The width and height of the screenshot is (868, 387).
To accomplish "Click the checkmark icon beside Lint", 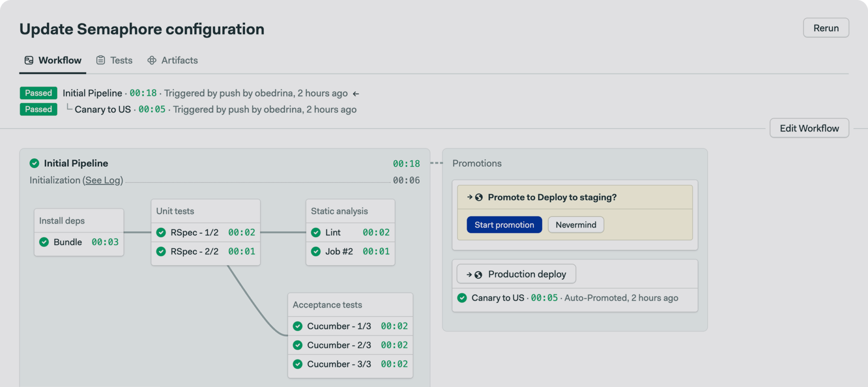I will [316, 232].
